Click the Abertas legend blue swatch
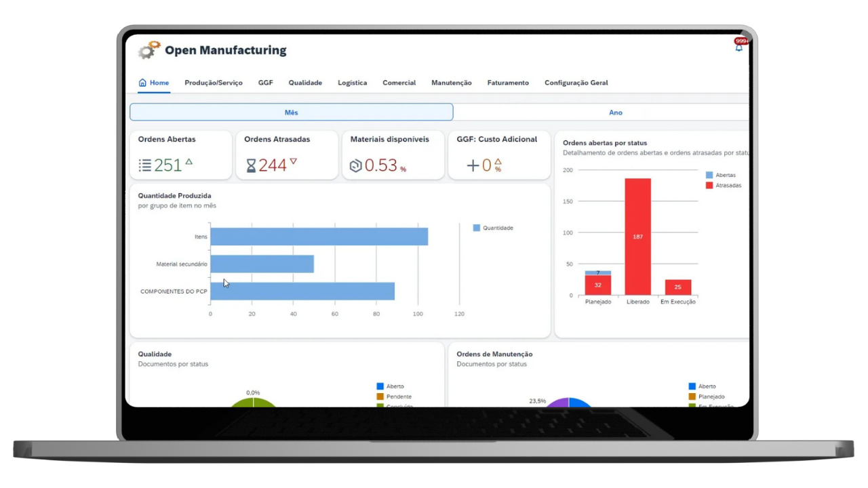The width and height of the screenshot is (868, 488). [709, 175]
